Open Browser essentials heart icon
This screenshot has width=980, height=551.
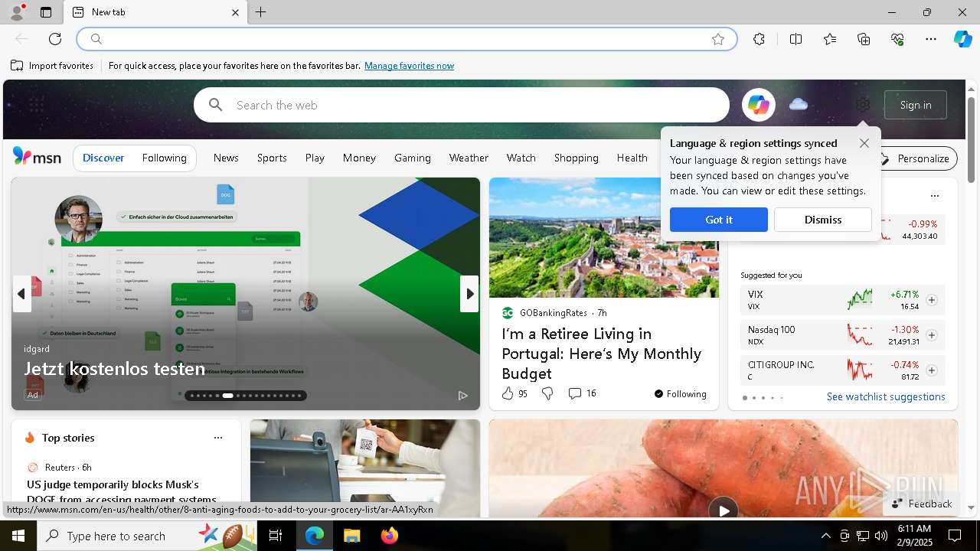click(897, 39)
